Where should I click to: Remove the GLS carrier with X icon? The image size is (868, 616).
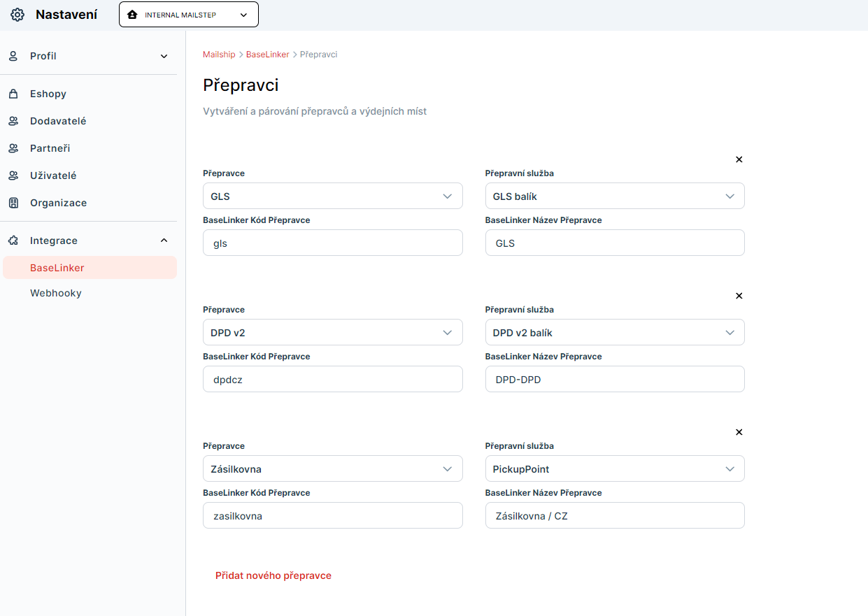[739, 159]
